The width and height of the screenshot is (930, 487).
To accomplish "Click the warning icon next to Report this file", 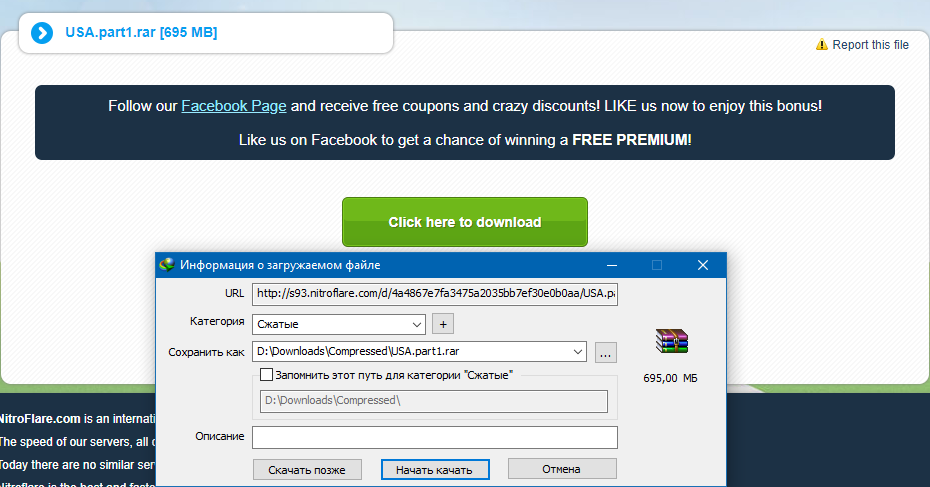I will tap(821, 44).
